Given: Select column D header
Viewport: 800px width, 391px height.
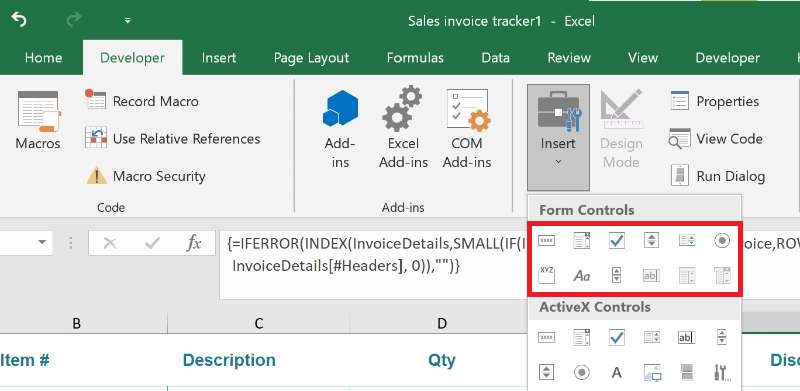Looking at the screenshot, I should (442, 323).
